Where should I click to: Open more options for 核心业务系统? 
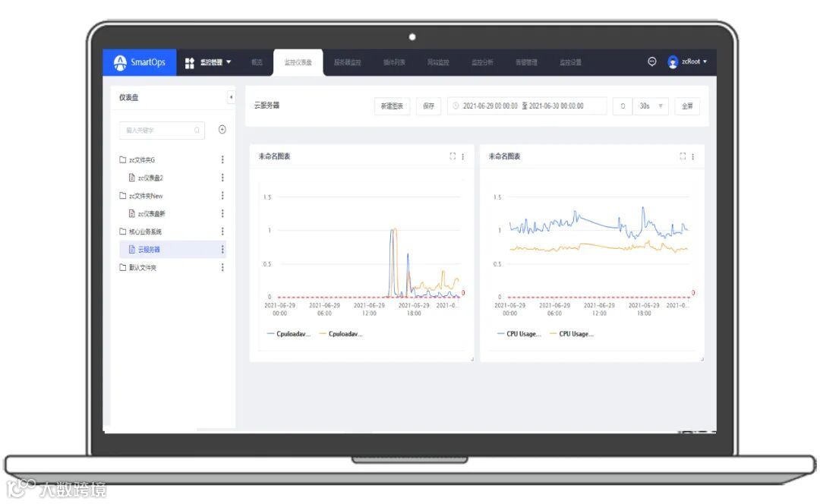[222, 231]
